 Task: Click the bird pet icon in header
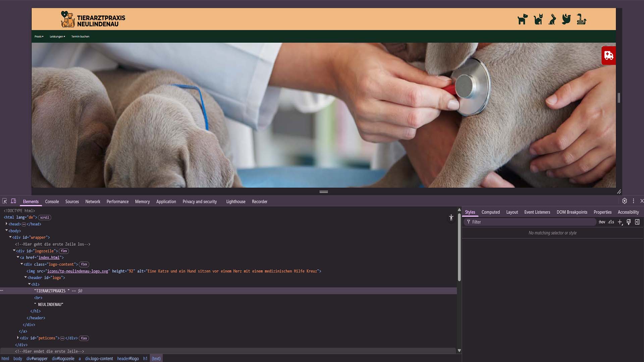(x=567, y=19)
